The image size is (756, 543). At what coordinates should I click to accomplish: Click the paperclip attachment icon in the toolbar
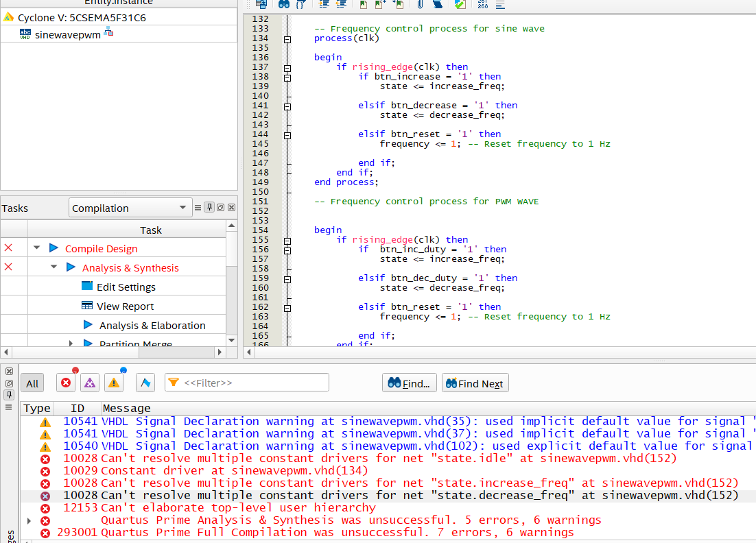point(419,5)
